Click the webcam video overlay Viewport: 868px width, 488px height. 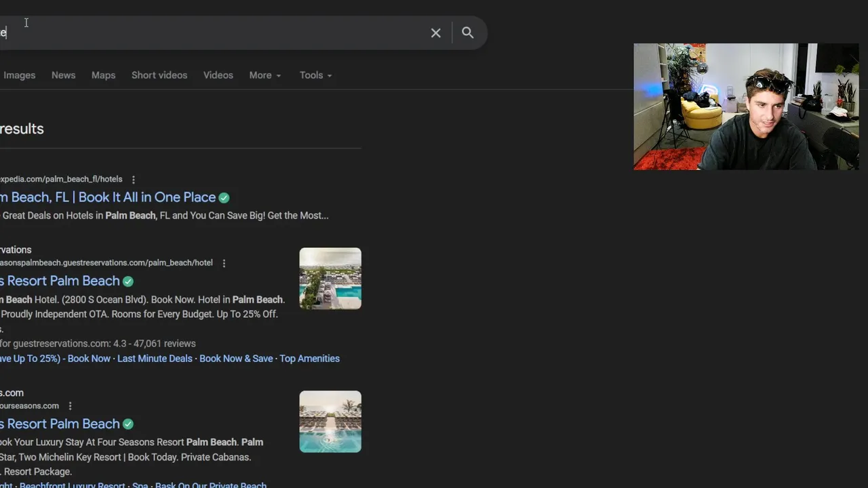746,106
